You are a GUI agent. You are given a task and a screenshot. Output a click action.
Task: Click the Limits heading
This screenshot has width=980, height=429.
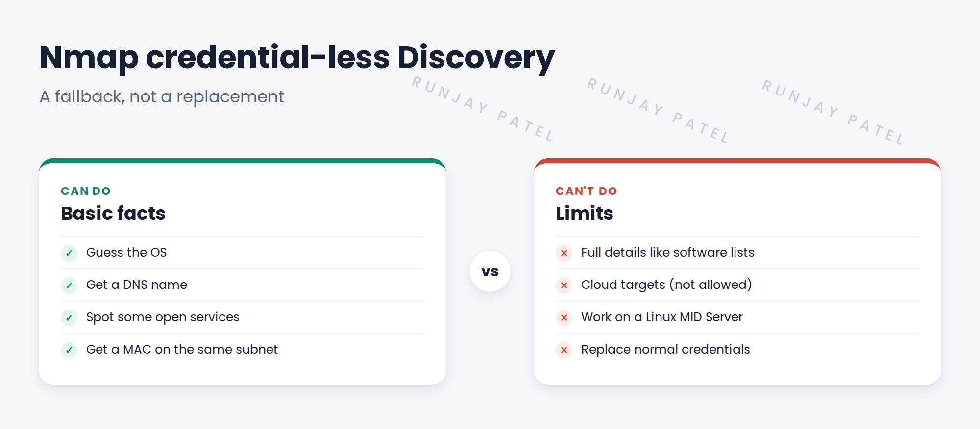coord(584,213)
